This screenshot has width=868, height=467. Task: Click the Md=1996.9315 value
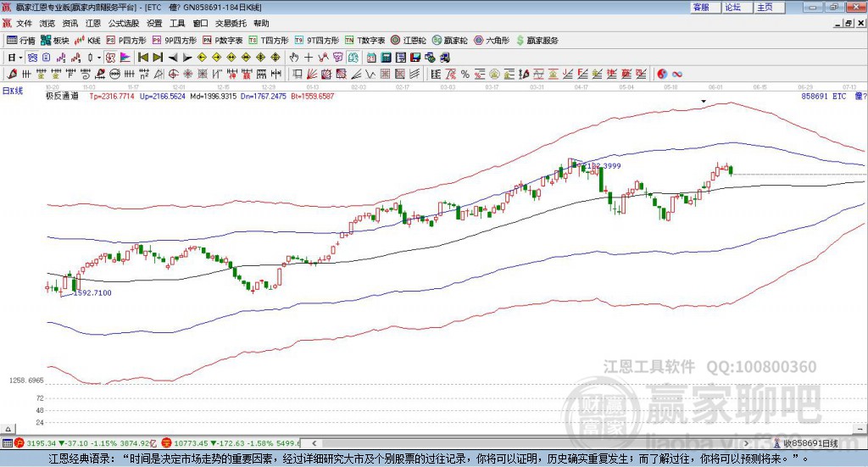pos(213,97)
